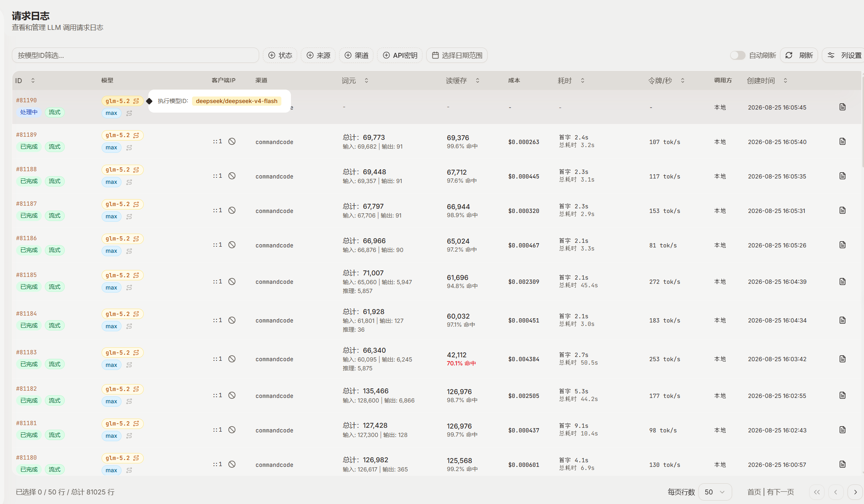This screenshot has width=864, height=504.
Task: Sort by 耗时 duration column
Action: (x=571, y=80)
